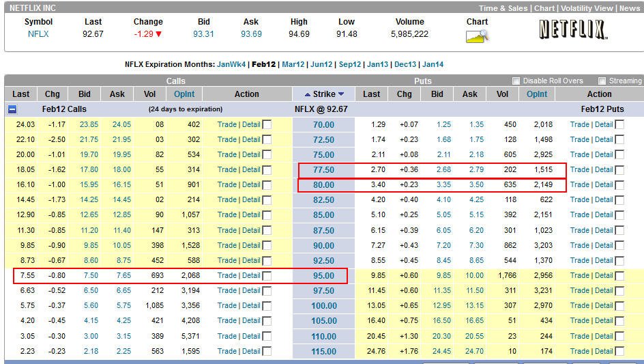
Task: Click put open interest value 2,149
Action: tap(543, 184)
